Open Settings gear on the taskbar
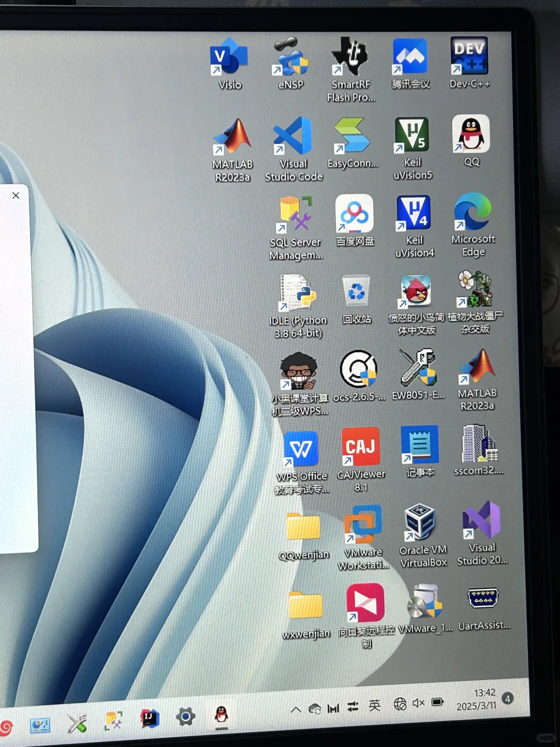Screen dimensions: 560x747 tap(185, 717)
